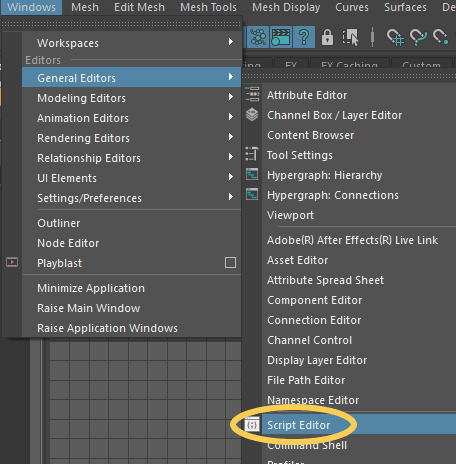
Task: Expand the Settings/Preferences submenu arrow
Action: point(231,197)
